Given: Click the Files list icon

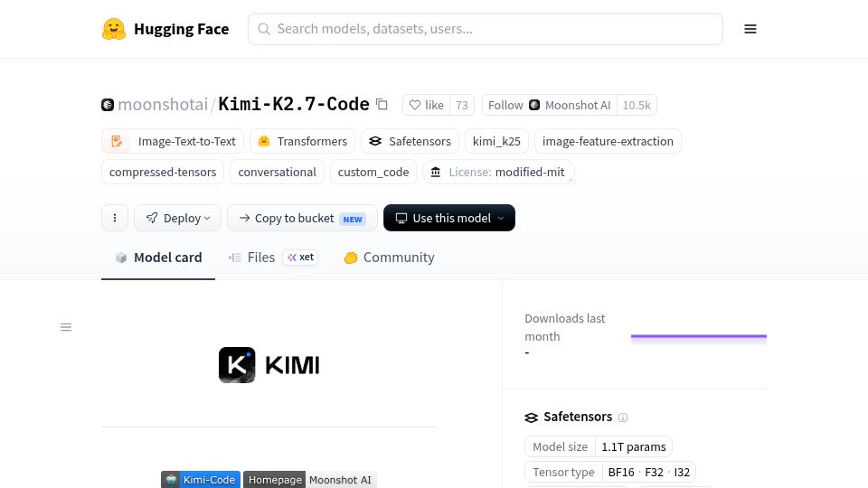Looking at the screenshot, I should [235, 258].
